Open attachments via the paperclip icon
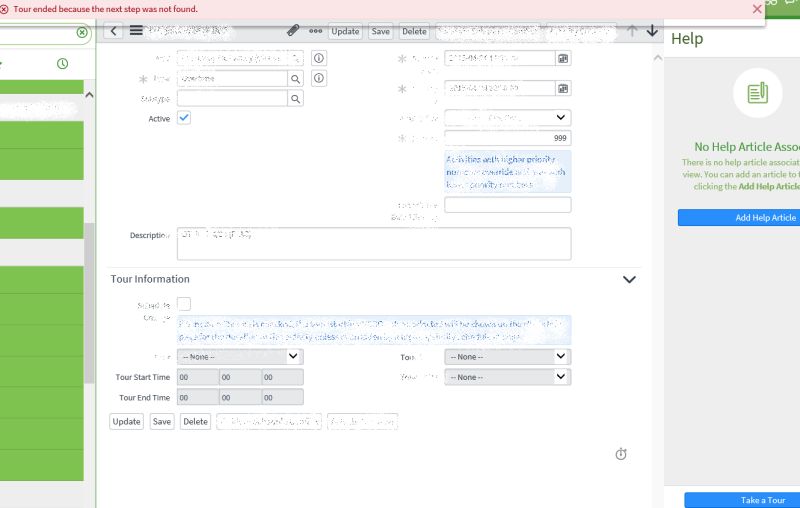This screenshot has width=800, height=508. pos(293,31)
